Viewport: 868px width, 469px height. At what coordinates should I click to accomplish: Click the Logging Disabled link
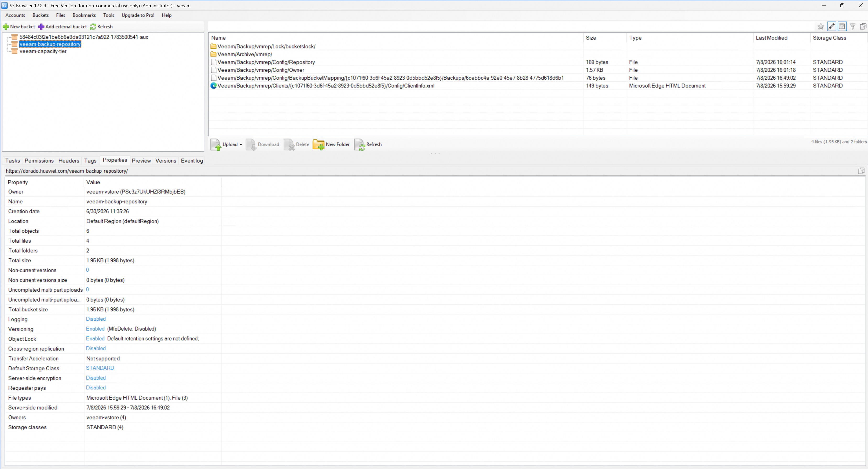96,319
